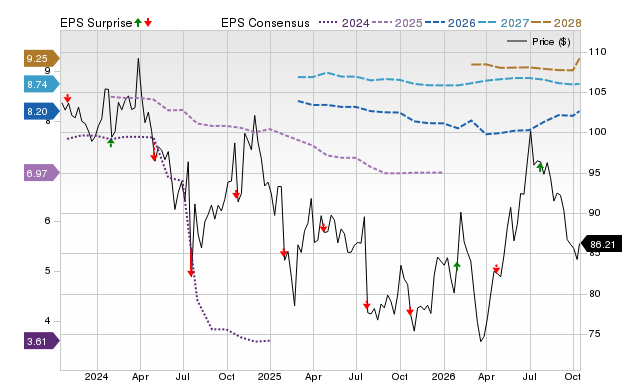Screen dimensions: 640x382
Task: Click the 2027 EPS consensus legend entry
Action: coord(503,23)
